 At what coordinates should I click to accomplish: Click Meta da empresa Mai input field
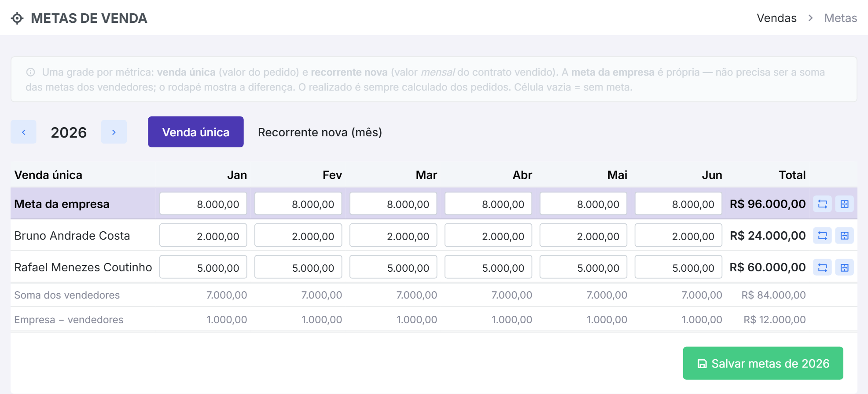[584, 204]
